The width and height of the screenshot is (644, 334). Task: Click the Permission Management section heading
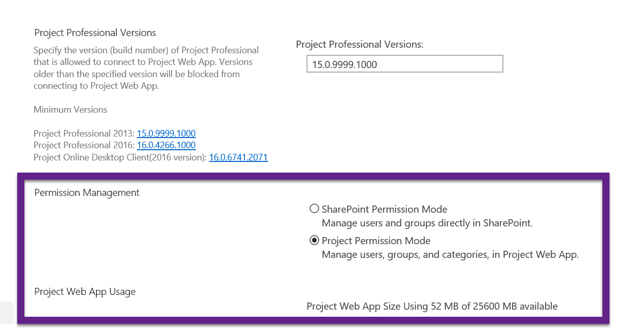(87, 193)
